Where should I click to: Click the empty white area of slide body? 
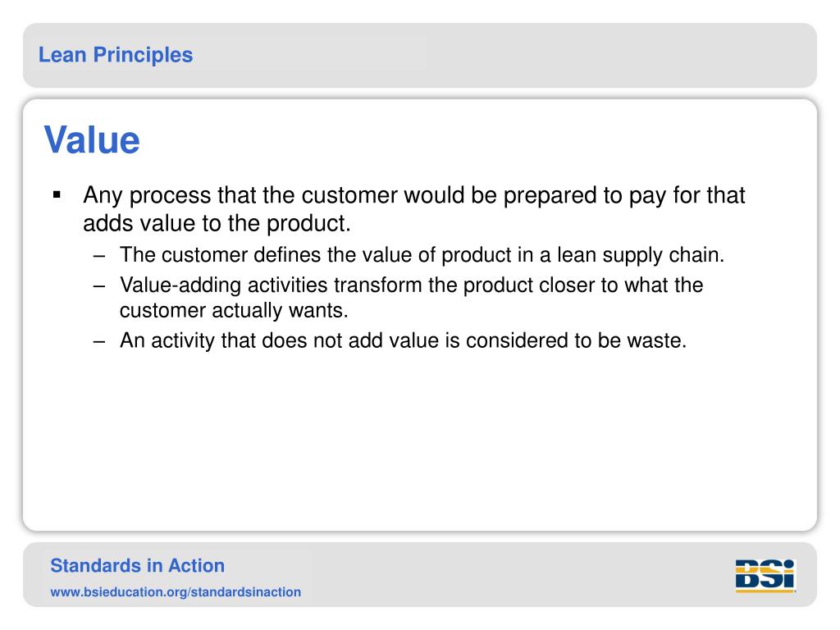coord(420,440)
